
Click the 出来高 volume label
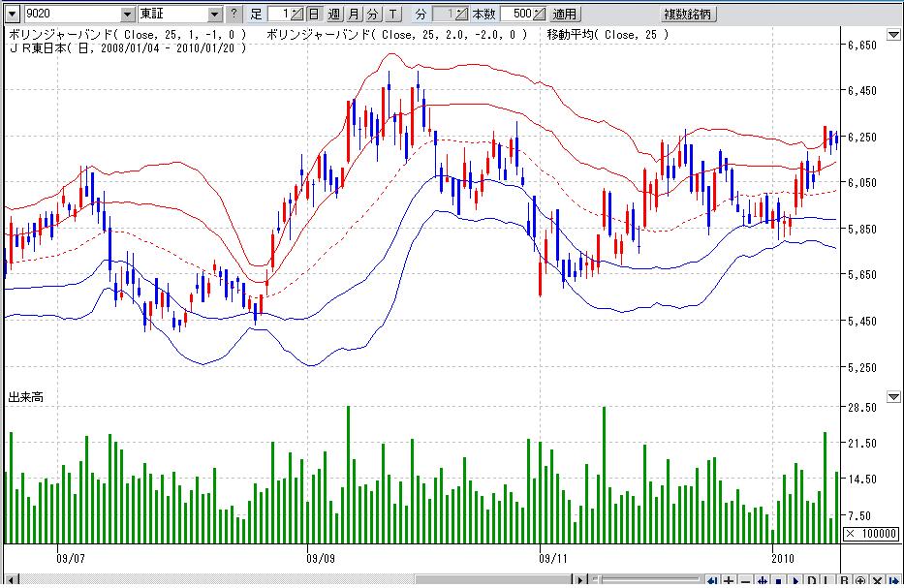pyautogui.click(x=25, y=397)
